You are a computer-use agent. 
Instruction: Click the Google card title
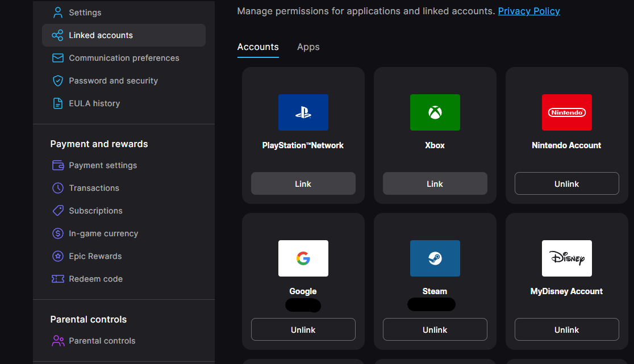(303, 291)
